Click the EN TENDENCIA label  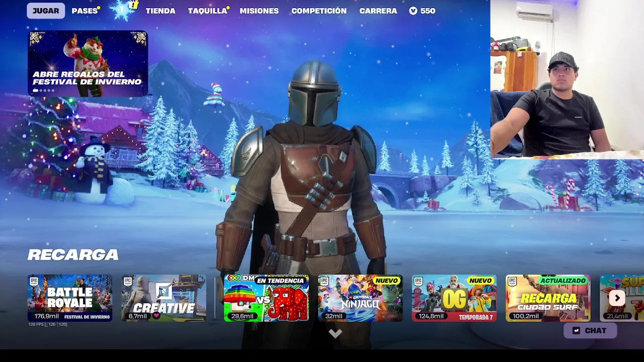click(x=281, y=281)
